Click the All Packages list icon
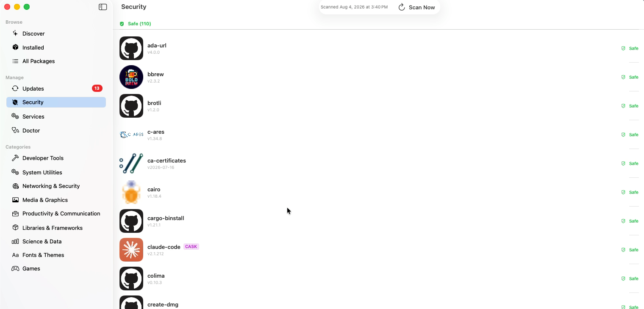Viewport: 644px width, 309px height. click(x=15, y=61)
